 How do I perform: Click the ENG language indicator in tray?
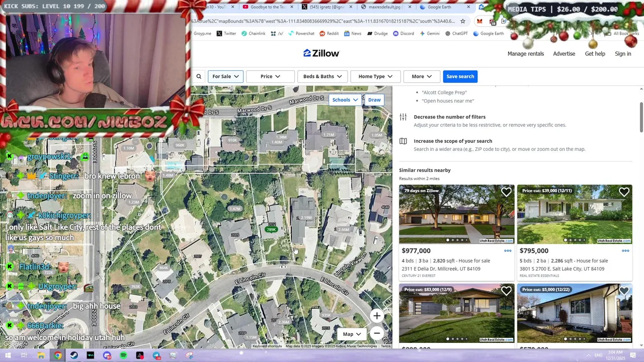(x=598, y=355)
